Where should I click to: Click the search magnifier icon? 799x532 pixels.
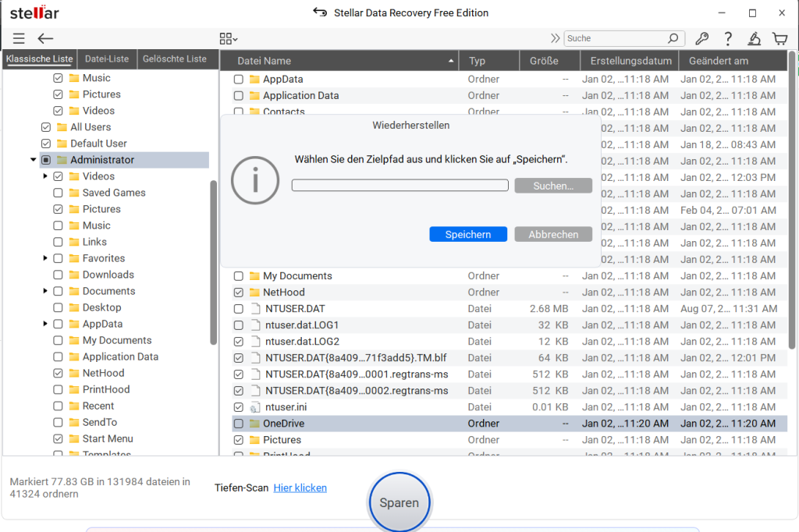(x=673, y=38)
